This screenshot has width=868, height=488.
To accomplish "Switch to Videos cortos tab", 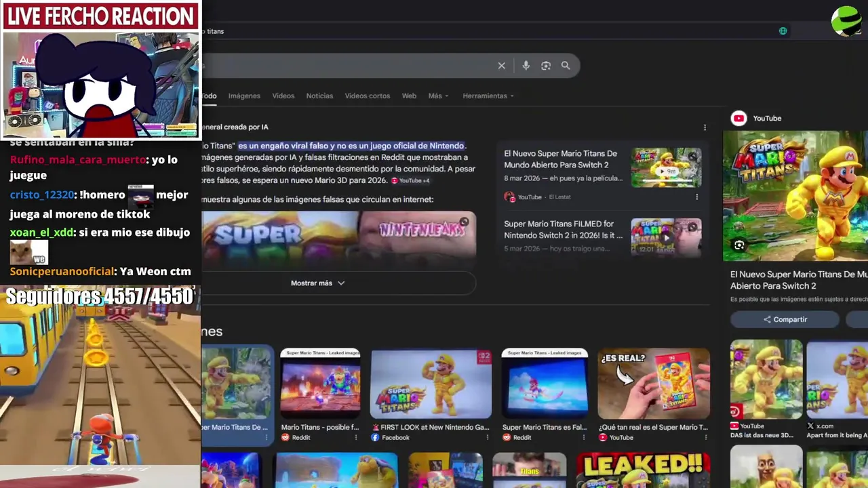I will click(x=368, y=96).
